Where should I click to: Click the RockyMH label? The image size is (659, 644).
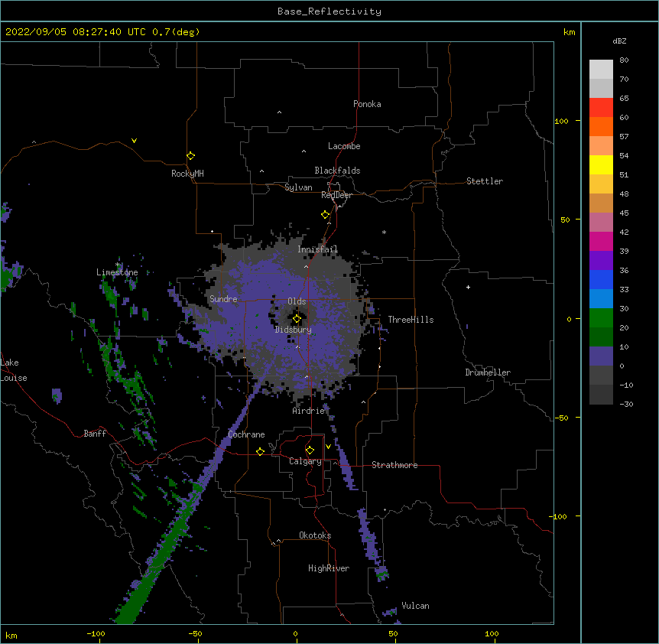click(x=187, y=174)
